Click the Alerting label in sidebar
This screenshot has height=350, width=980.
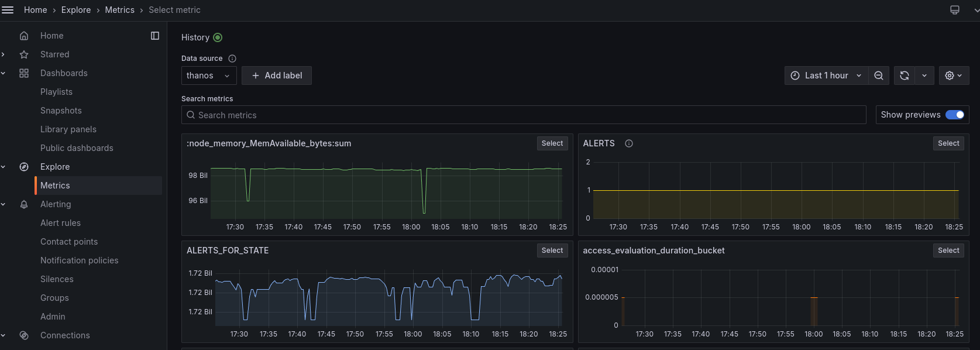point(56,204)
